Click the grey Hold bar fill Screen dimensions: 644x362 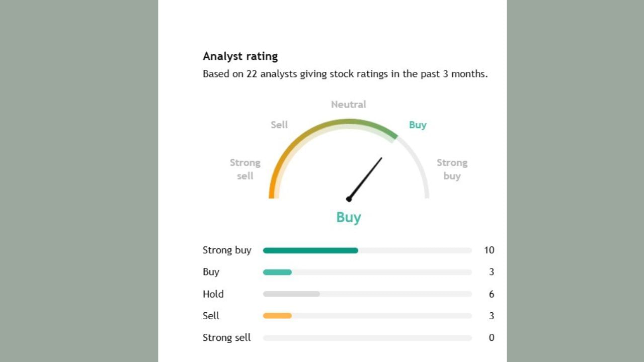(x=291, y=294)
